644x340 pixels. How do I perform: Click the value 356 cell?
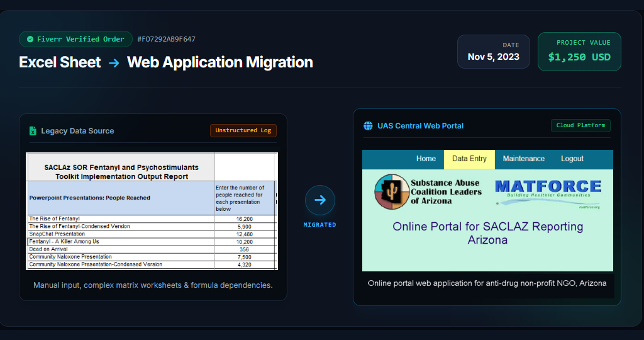[x=245, y=249]
